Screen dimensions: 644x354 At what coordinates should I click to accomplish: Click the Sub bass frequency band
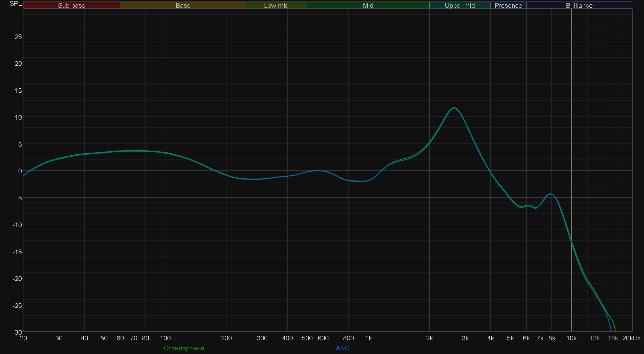71,5
